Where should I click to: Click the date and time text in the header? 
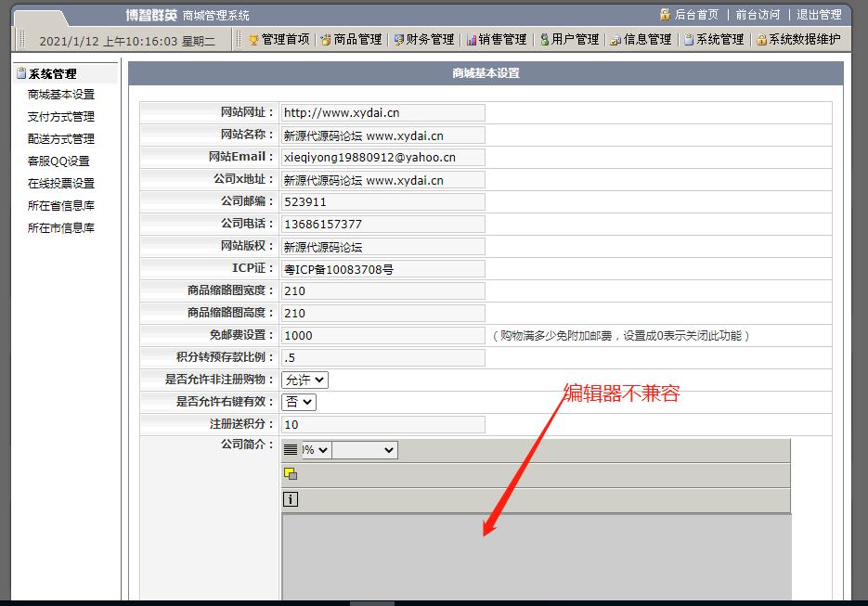127,42
